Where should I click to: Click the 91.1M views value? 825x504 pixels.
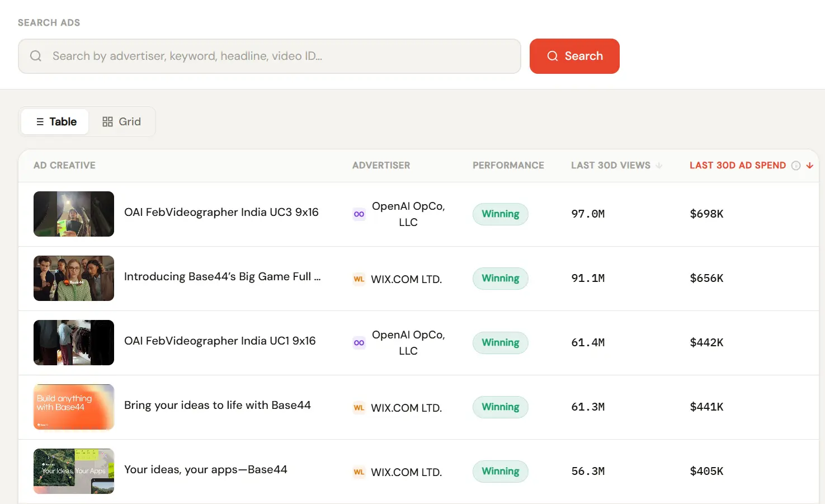pos(588,278)
